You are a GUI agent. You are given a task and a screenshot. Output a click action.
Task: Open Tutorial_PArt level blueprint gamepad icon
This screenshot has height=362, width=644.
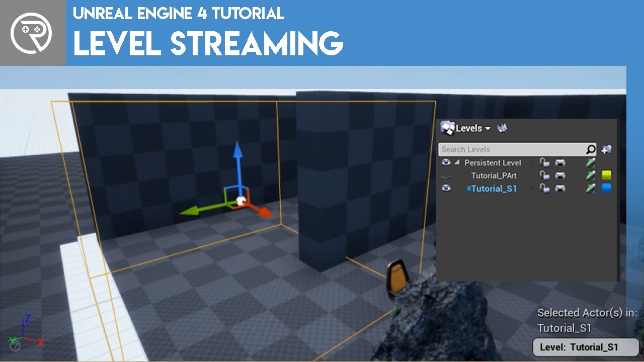560,175
